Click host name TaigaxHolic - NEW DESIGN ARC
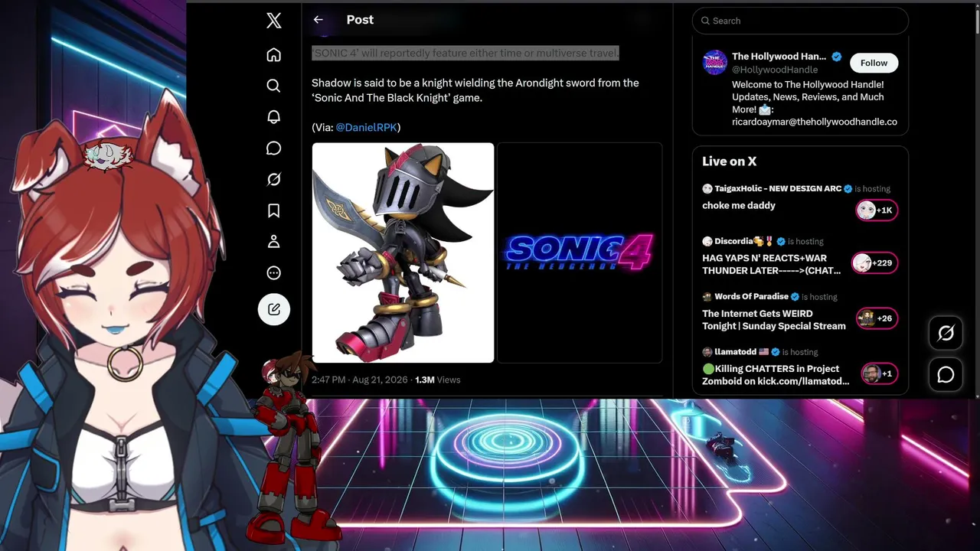The width and height of the screenshot is (980, 551). [x=778, y=188]
